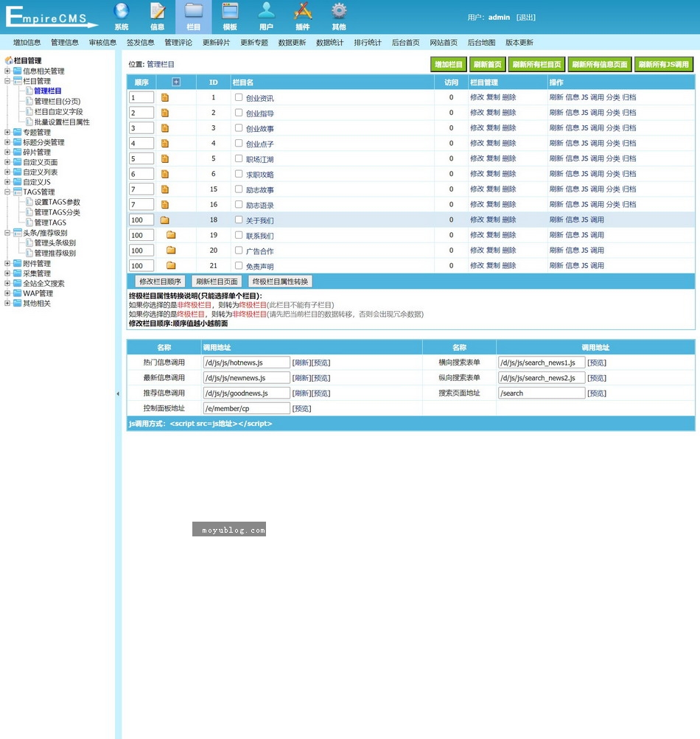This screenshot has height=739, width=700.
Task: Click the /search page address field
Action: [542, 393]
